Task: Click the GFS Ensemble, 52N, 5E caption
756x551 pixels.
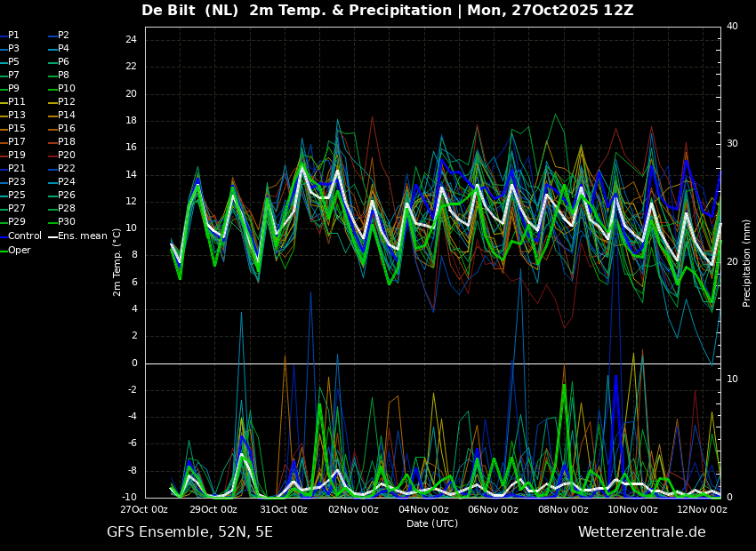Action: point(189,532)
